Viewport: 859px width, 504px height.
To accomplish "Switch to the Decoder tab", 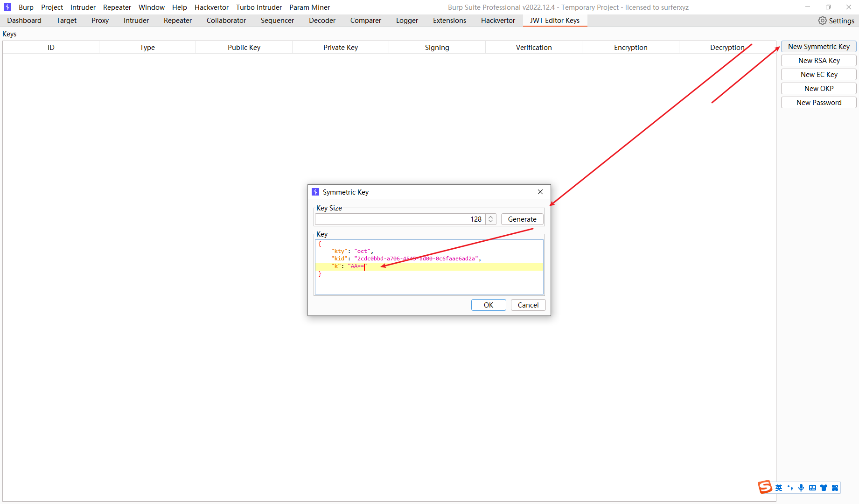I will coord(322,21).
